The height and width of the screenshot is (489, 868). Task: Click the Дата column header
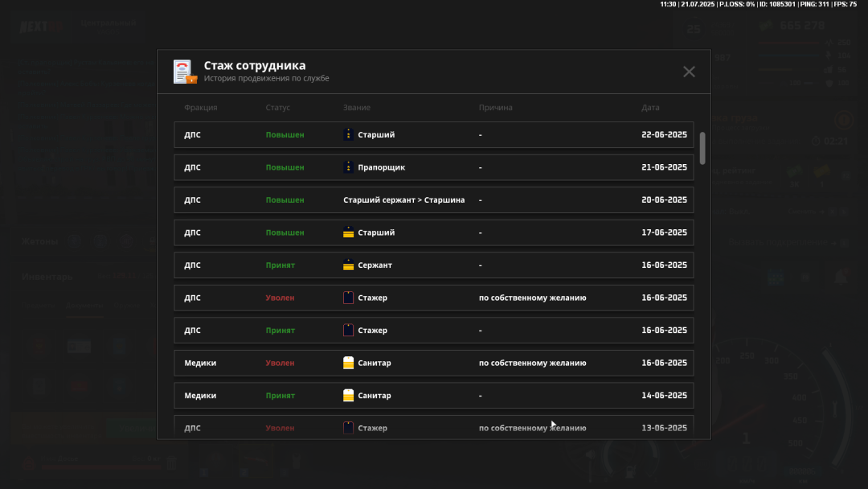coord(650,108)
